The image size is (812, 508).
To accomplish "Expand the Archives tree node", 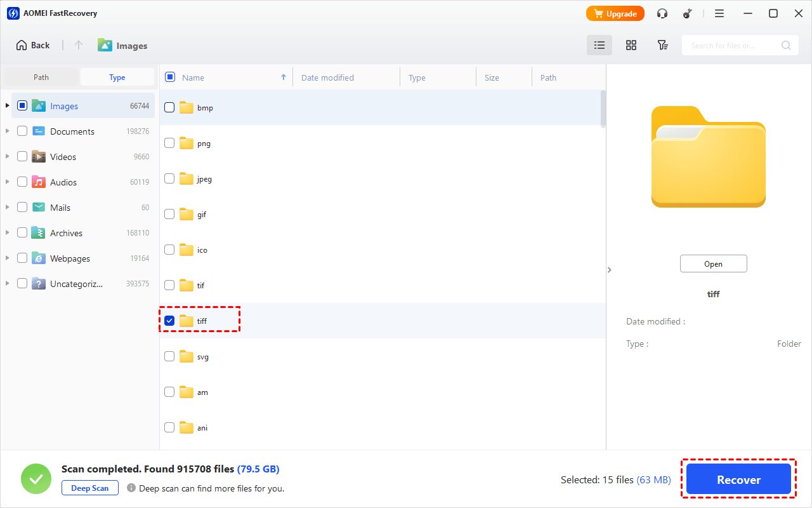I will click(8, 233).
